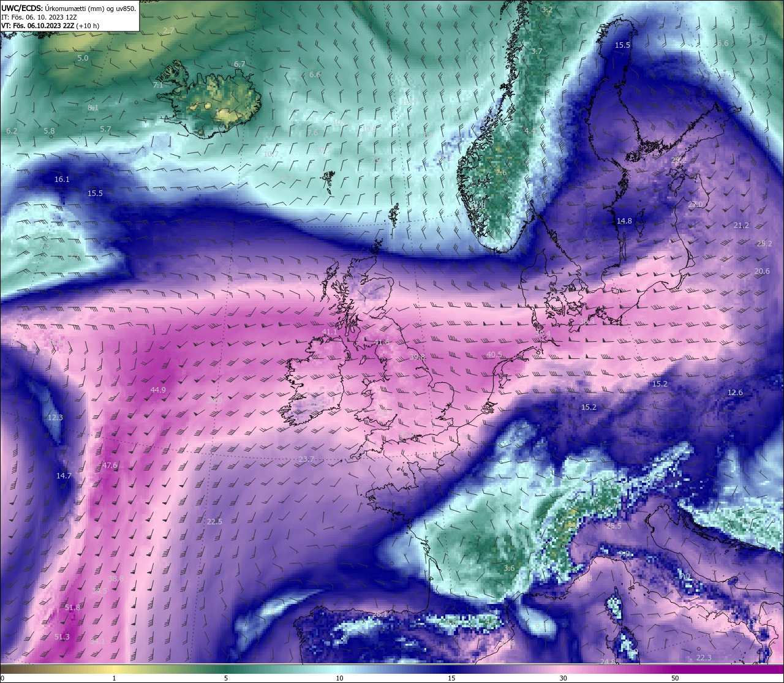The height and width of the screenshot is (683, 784).
Task: Click the 22.3 value at the bottom right
Action: tap(704, 658)
